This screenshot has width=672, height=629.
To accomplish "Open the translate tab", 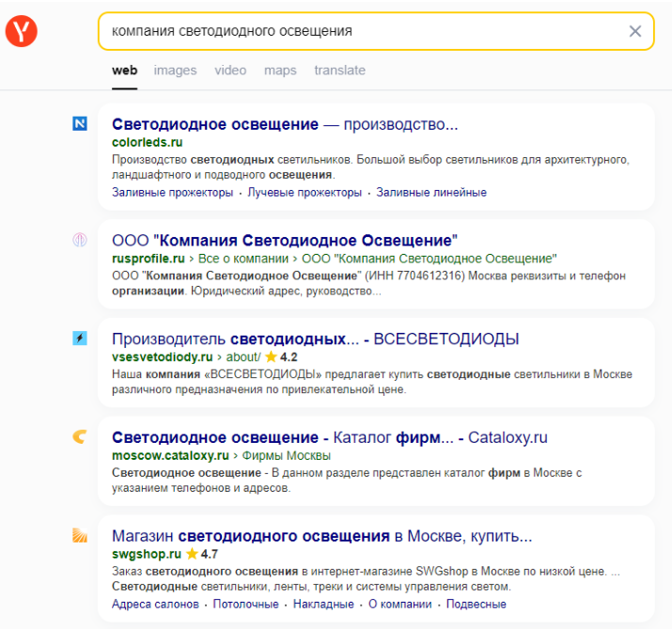I will tap(340, 70).
